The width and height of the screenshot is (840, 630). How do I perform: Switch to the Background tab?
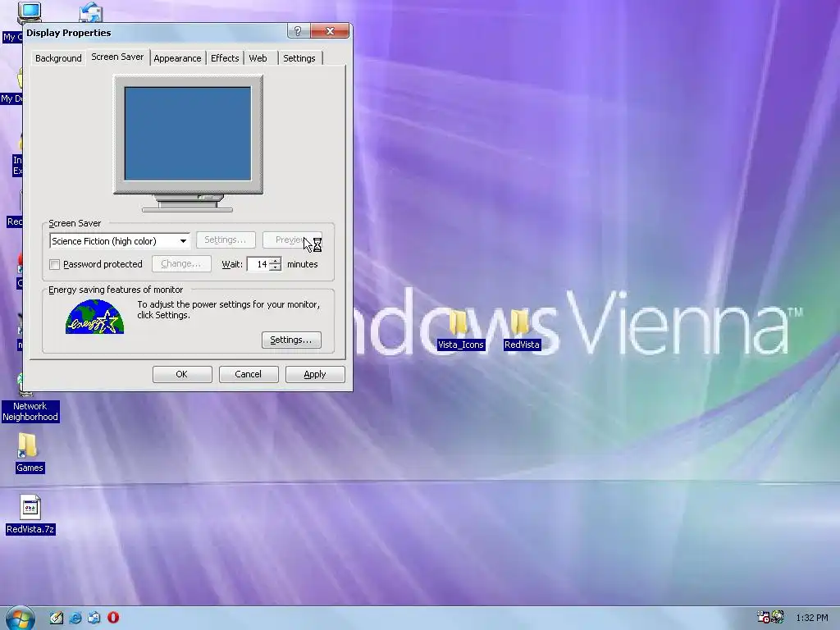[58, 58]
